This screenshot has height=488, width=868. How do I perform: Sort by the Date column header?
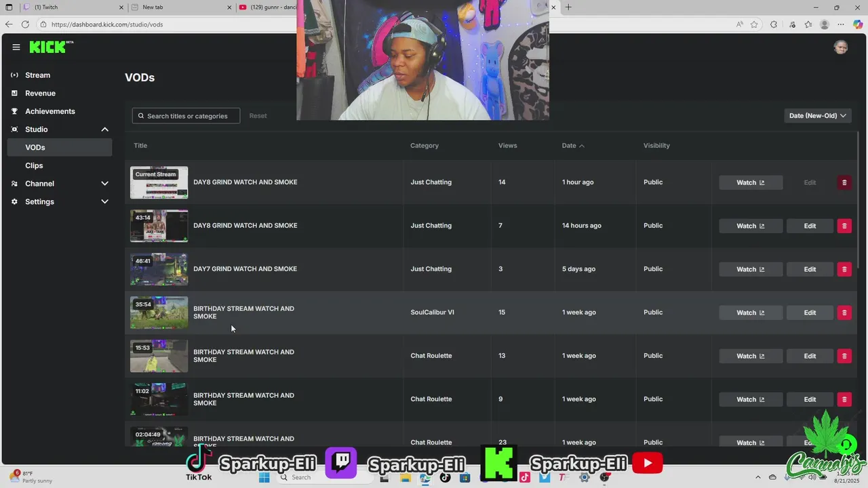[x=572, y=146]
